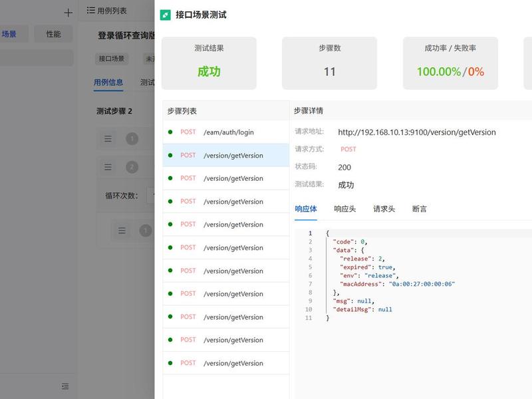Viewport: 532px width, 399px height.
Task: Click drag handle icon of test step 1
Action: click(x=108, y=139)
